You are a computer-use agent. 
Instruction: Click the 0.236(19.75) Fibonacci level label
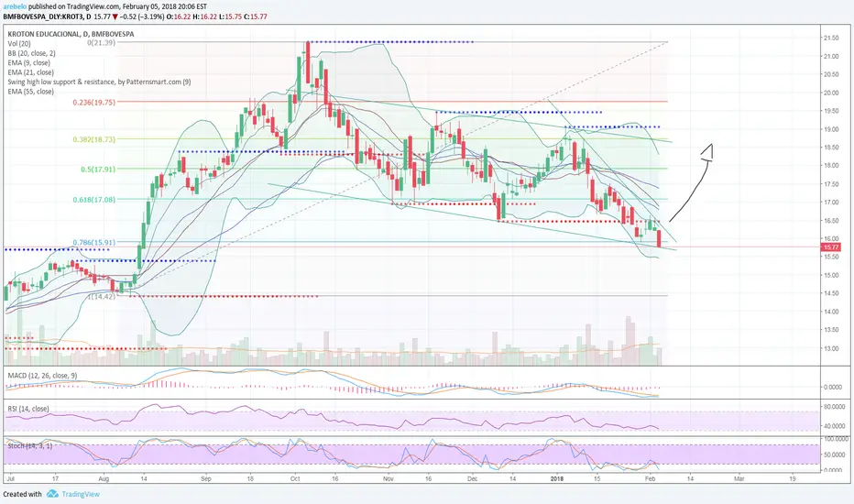point(93,102)
